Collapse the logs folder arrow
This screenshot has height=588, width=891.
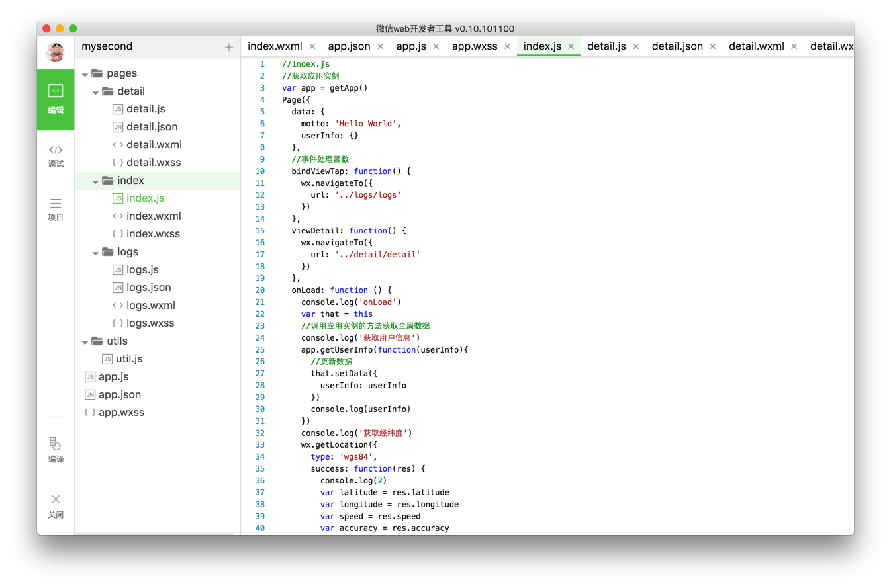(x=95, y=253)
